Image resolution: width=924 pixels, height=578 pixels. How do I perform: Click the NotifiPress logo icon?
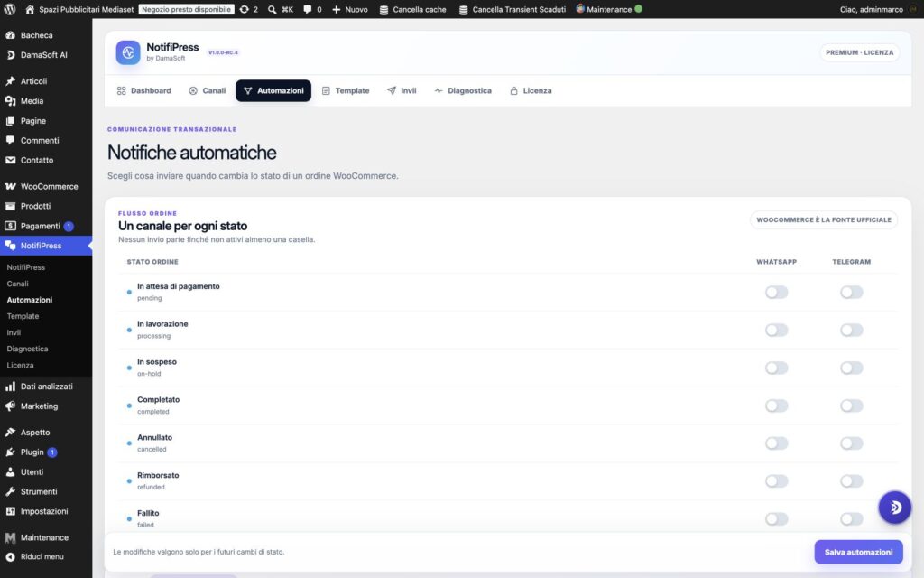click(128, 52)
